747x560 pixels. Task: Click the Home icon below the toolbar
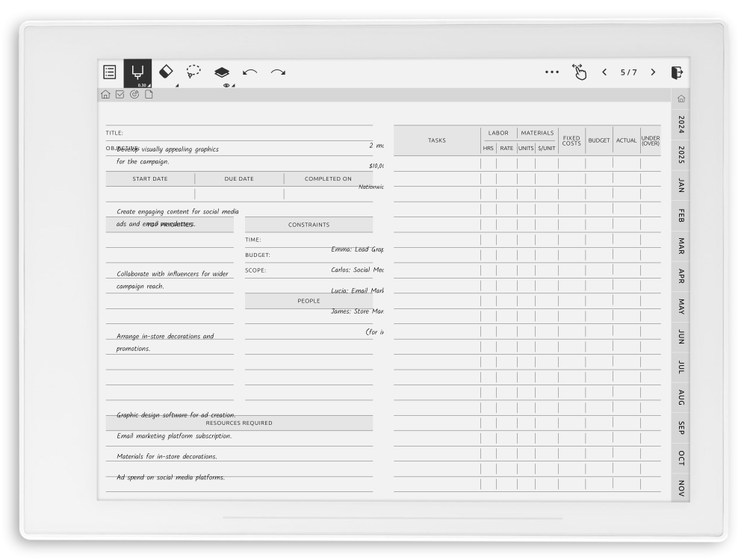[105, 94]
